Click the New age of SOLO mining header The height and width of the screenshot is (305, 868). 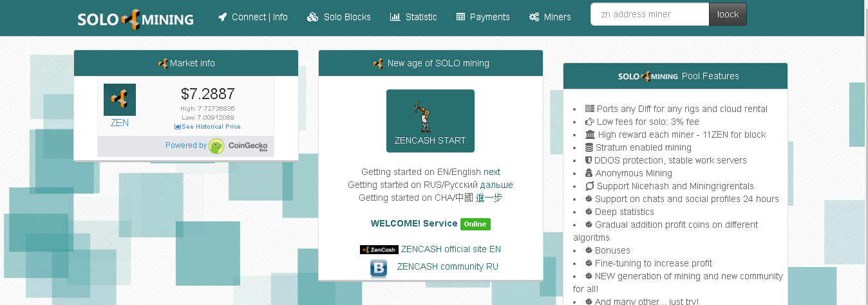(431, 63)
